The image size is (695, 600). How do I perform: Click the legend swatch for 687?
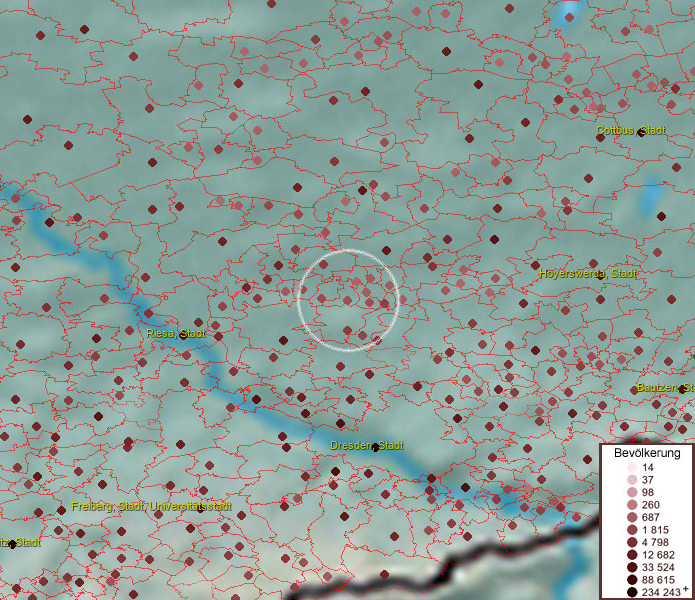coord(633,517)
